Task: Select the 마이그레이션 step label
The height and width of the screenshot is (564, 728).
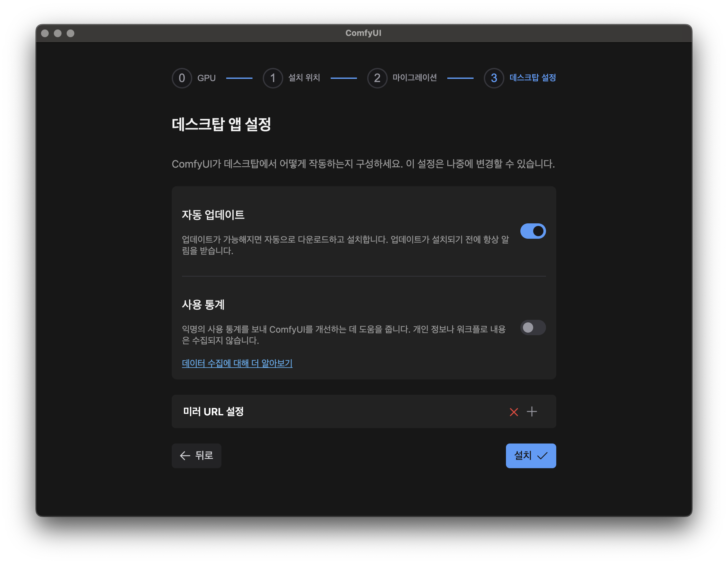Action: click(x=414, y=78)
